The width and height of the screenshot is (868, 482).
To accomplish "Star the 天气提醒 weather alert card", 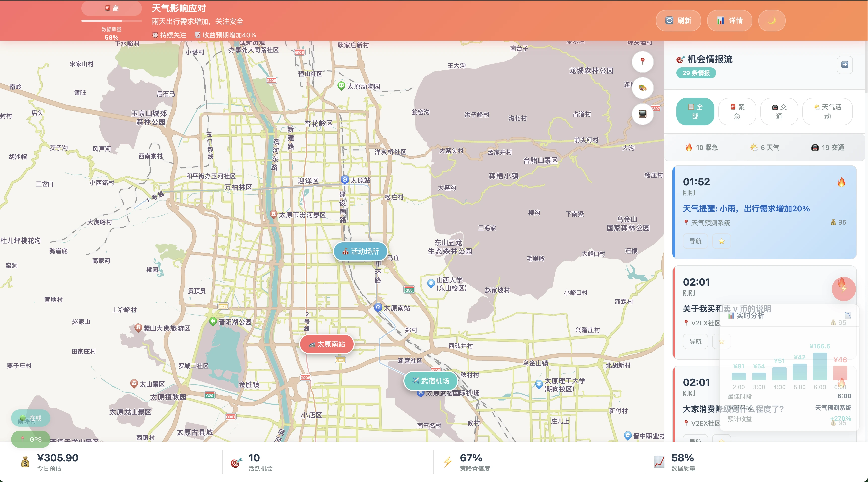I will 721,241.
